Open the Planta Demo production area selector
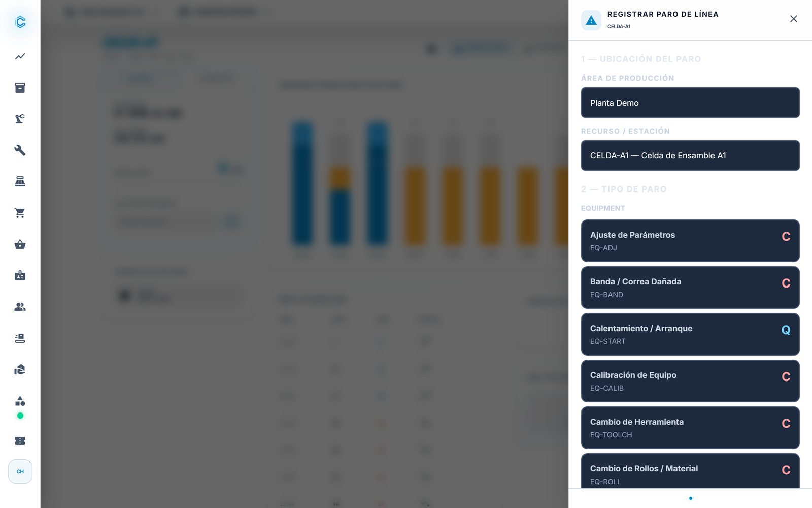812x508 pixels. point(690,103)
